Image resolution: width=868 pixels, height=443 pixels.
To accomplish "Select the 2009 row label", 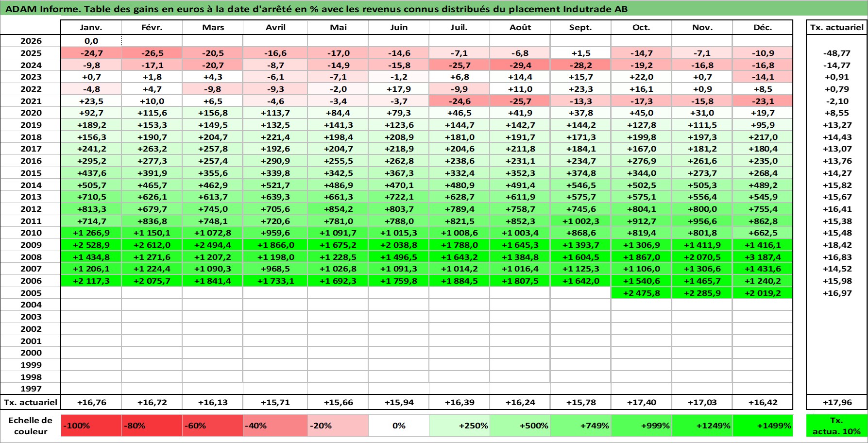I will pyautogui.click(x=31, y=245).
